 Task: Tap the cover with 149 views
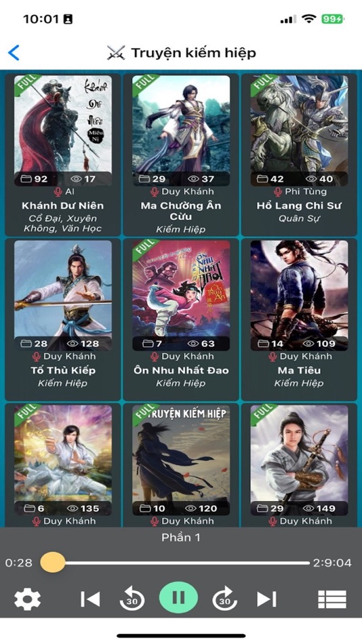(299, 460)
